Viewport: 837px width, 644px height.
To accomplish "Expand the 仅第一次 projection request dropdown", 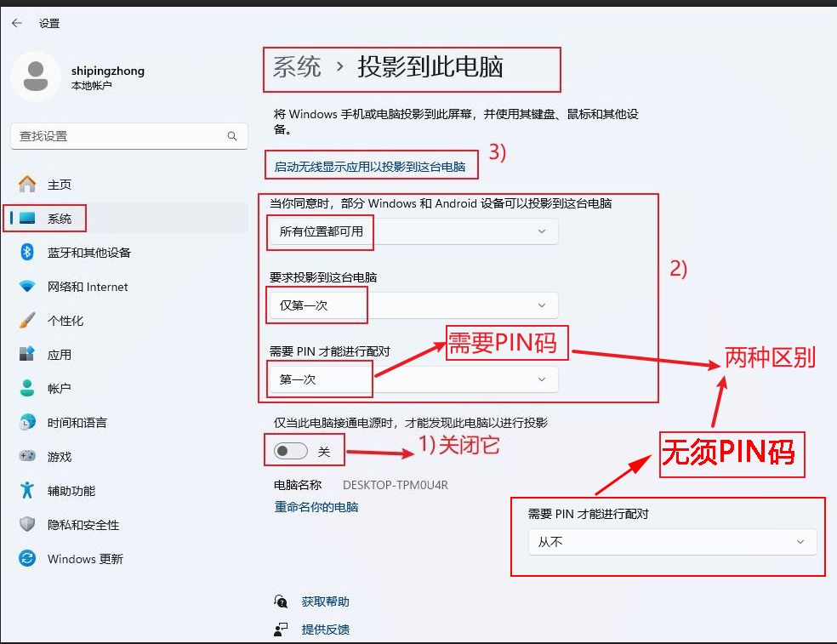I will coord(413,305).
